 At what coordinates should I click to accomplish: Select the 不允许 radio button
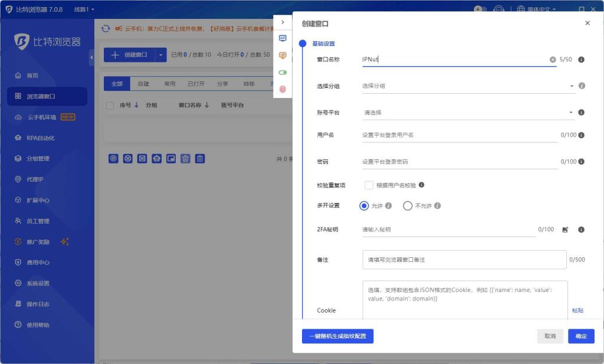[x=408, y=206]
